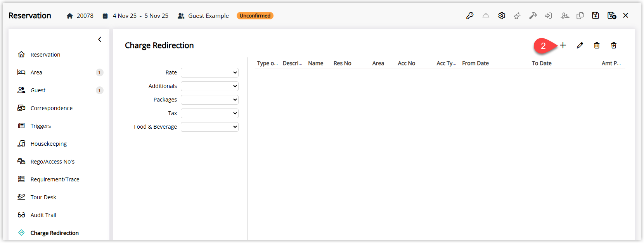Viewport: 644px width, 243px height.
Task: Open the Packages dropdown
Action: pyautogui.click(x=209, y=100)
